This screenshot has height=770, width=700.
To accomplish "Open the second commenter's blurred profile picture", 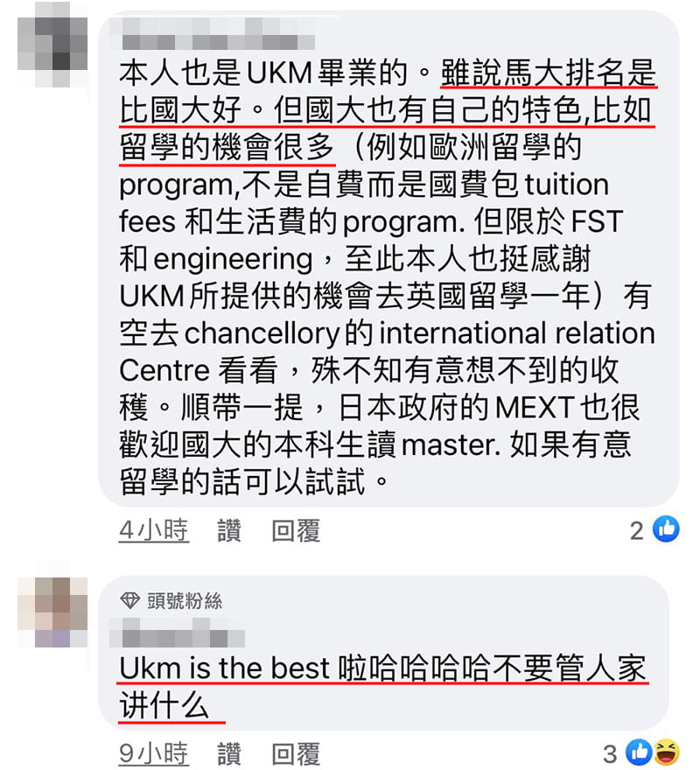I will point(52,612).
